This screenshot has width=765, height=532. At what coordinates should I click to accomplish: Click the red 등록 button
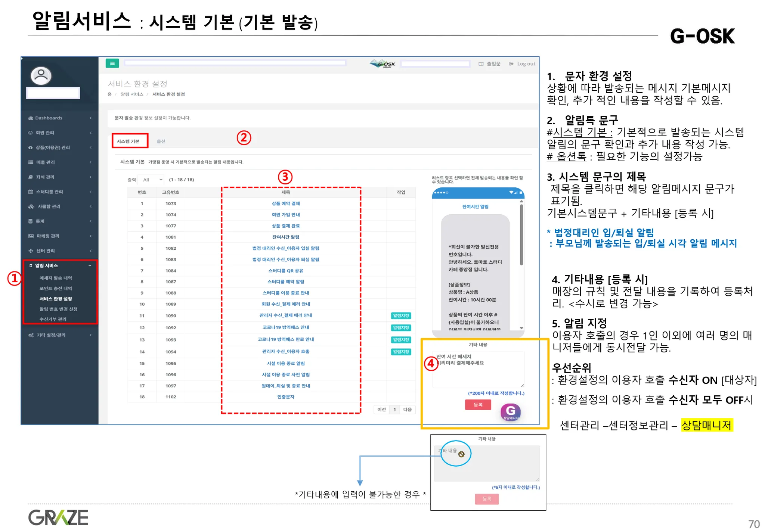[x=478, y=405]
